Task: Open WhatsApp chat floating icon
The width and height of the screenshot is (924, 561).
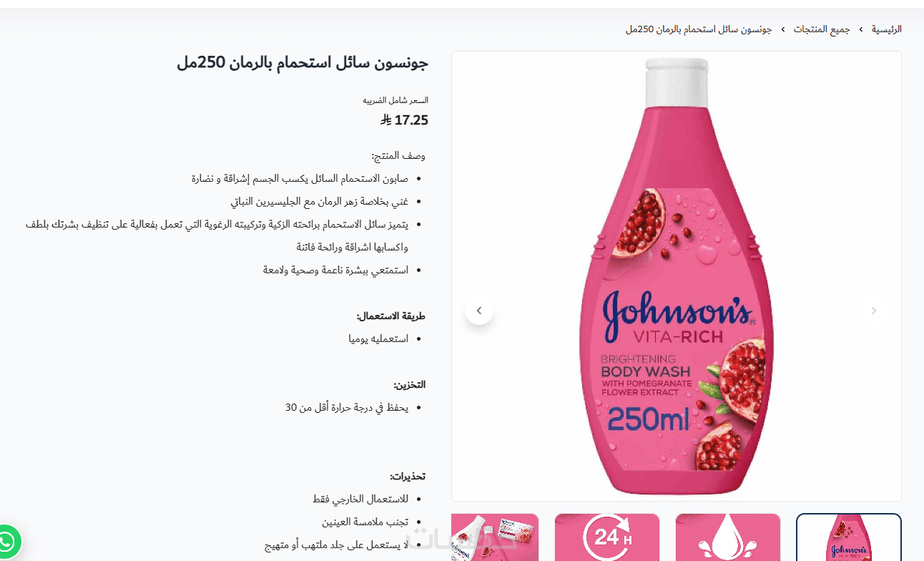Action: pos(6,541)
